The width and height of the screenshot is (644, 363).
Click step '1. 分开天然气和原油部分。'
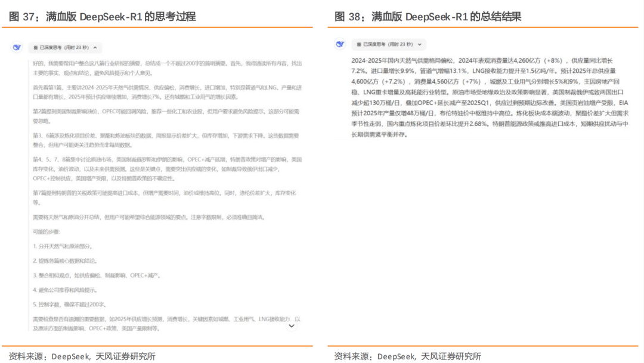64,246
